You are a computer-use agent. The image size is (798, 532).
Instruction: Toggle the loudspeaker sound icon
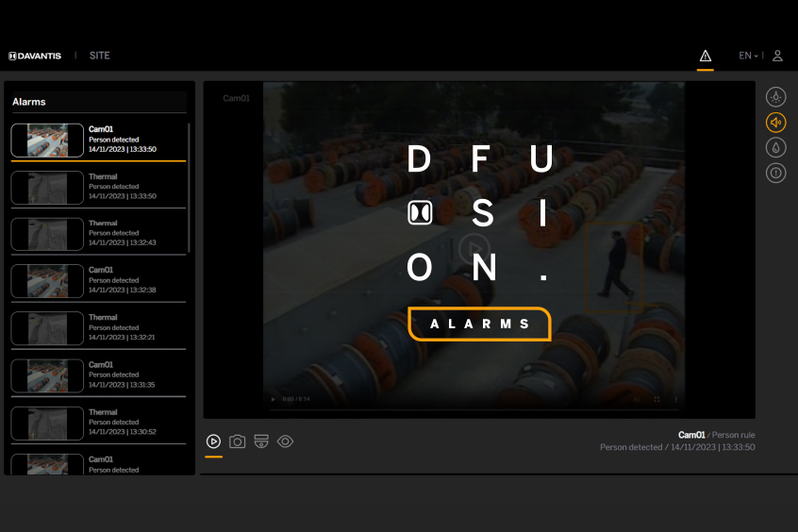[x=775, y=123]
